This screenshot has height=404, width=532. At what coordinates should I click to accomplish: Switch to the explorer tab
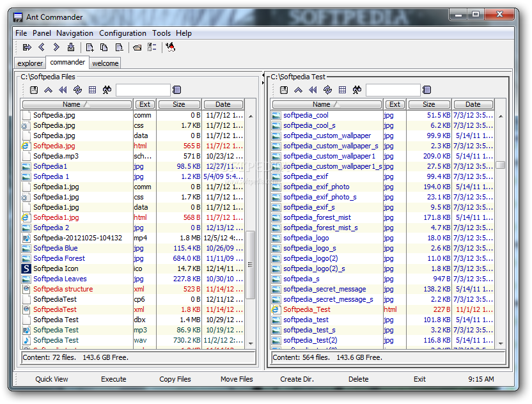30,63
